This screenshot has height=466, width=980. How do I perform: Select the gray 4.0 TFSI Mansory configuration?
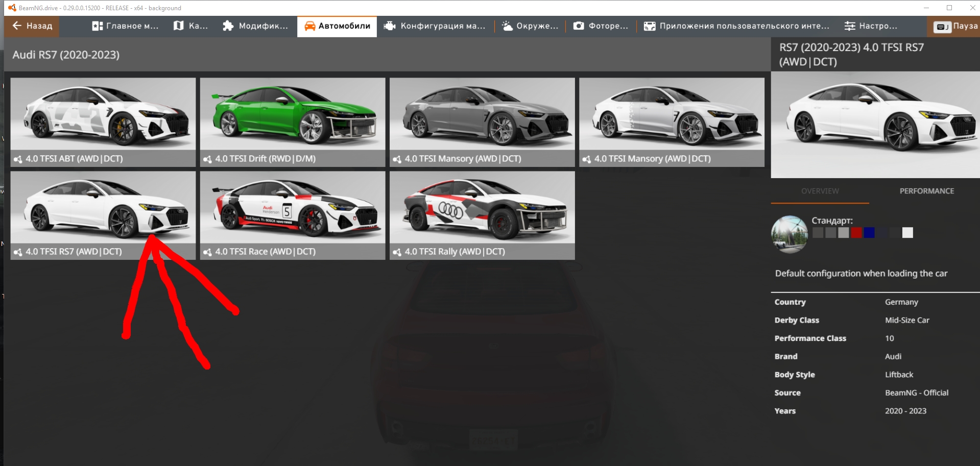[x=482, y=122]
